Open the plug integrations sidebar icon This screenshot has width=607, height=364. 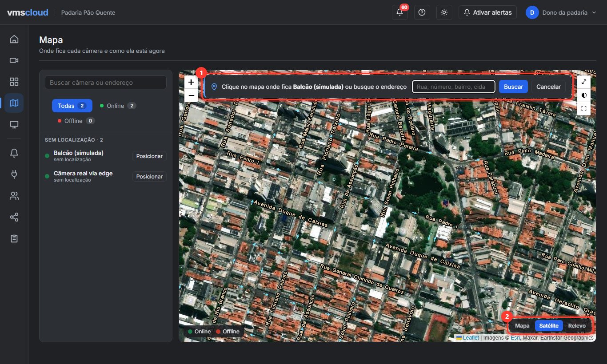click(x=14, y=174)
